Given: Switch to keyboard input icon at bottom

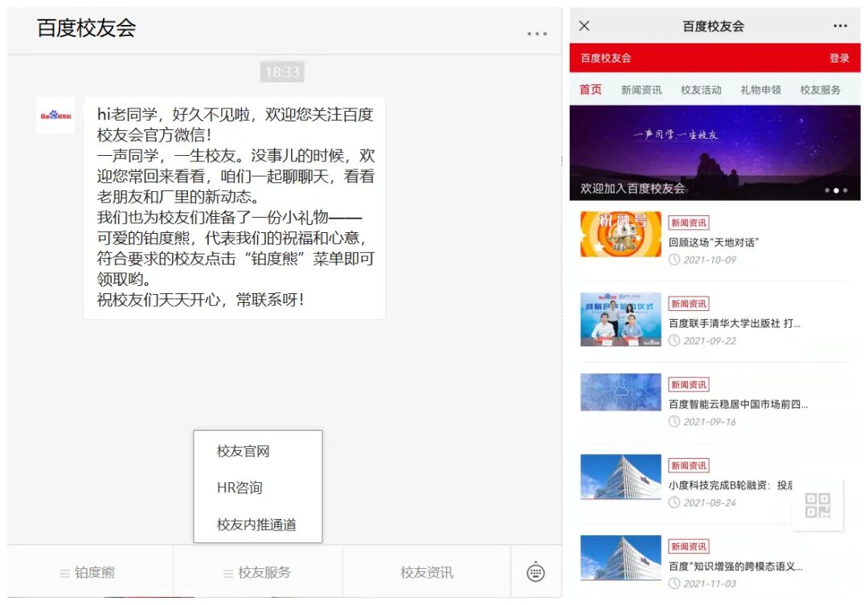Looking at the screenshot, I should (x=535, y=572).
